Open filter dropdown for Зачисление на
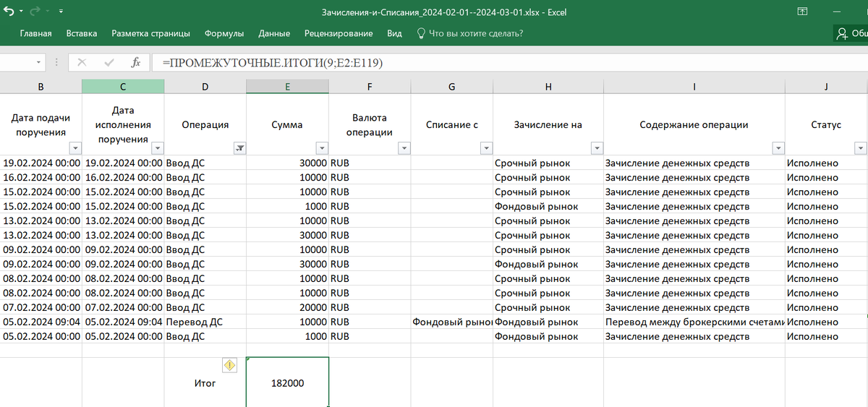 [597, 148]
